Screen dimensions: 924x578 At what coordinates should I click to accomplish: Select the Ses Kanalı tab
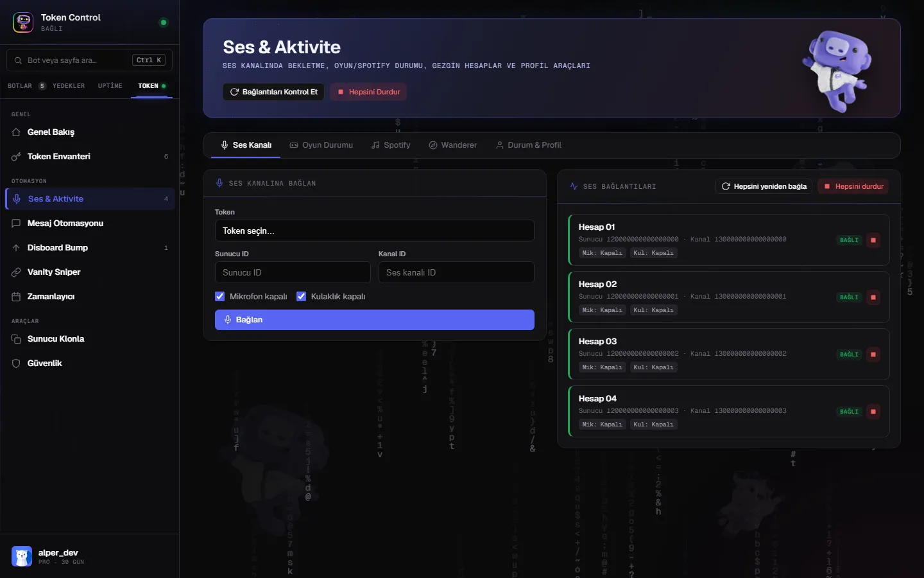pyautogui.click(x=246, y=145)
